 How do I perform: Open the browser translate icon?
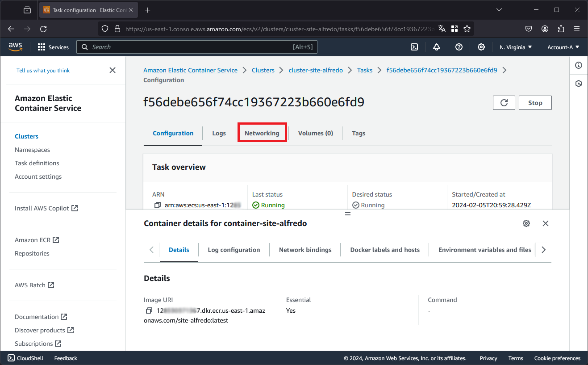[x=442, y=29]
